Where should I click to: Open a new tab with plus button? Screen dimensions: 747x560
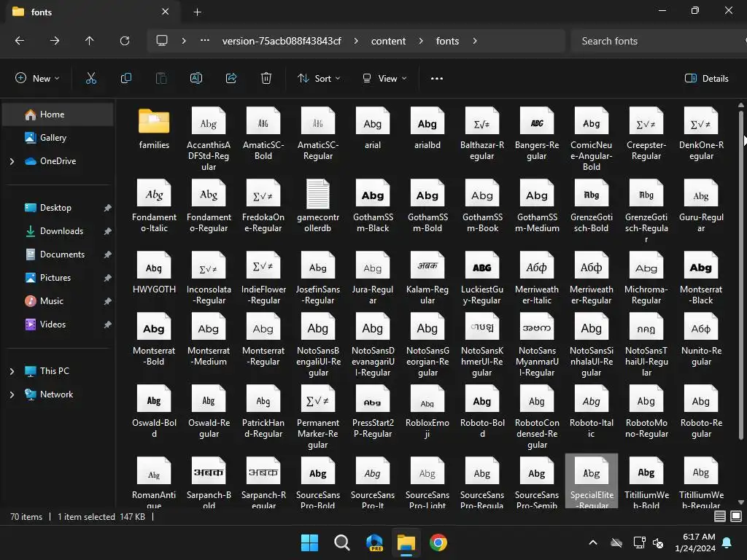[197, 12]
